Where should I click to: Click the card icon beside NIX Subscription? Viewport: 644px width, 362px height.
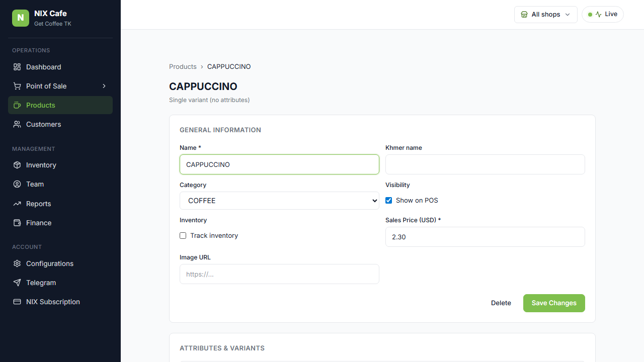[x=17, y=302]
